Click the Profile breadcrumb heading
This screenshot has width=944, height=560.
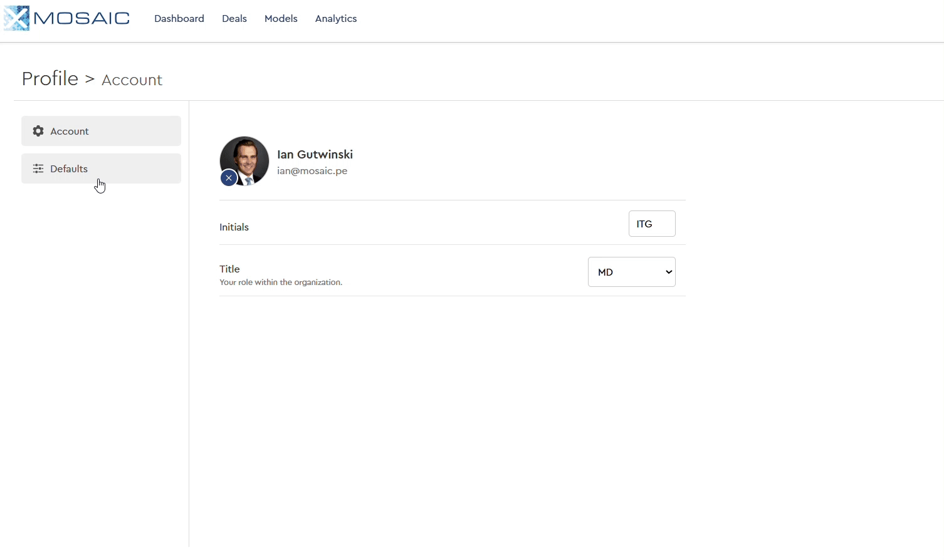50,79
